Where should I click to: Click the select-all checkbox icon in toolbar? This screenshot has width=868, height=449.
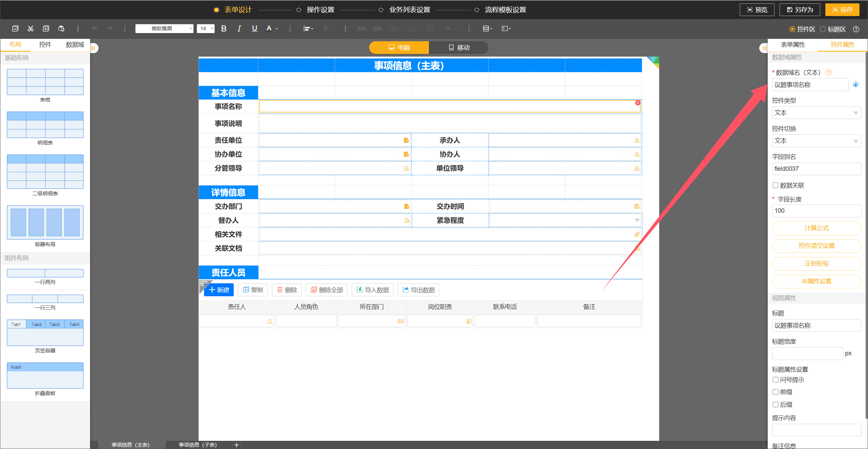point(15,29)
